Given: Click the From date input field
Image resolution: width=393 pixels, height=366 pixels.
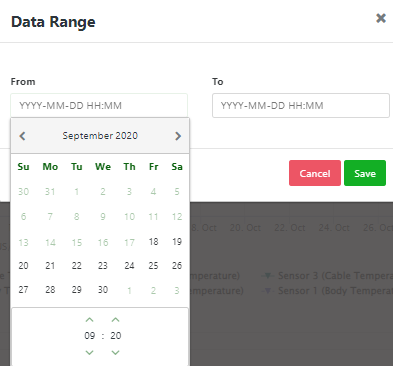Looking at the screenshot, I should [99, 106].
